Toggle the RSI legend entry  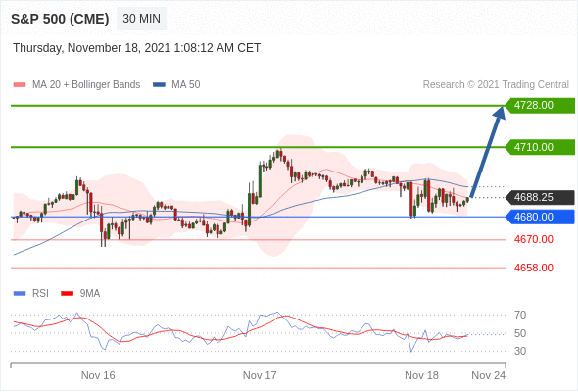pyautogui.click(x=31, y=294)
